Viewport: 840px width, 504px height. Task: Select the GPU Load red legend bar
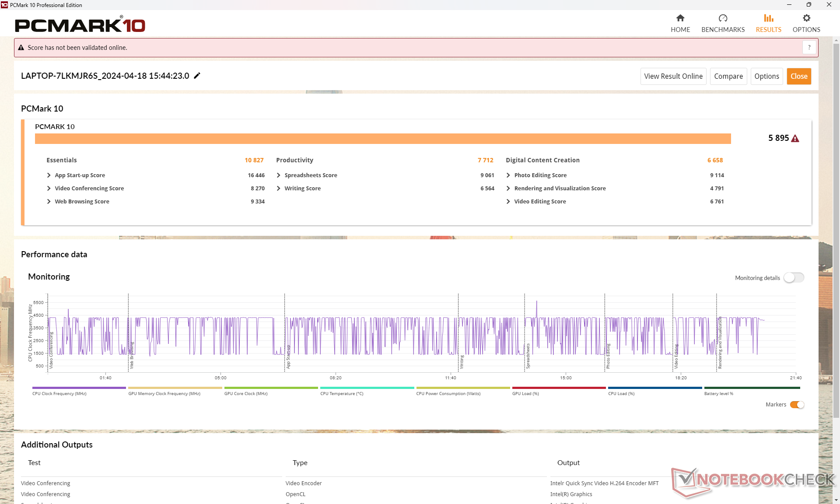point(559,388)
